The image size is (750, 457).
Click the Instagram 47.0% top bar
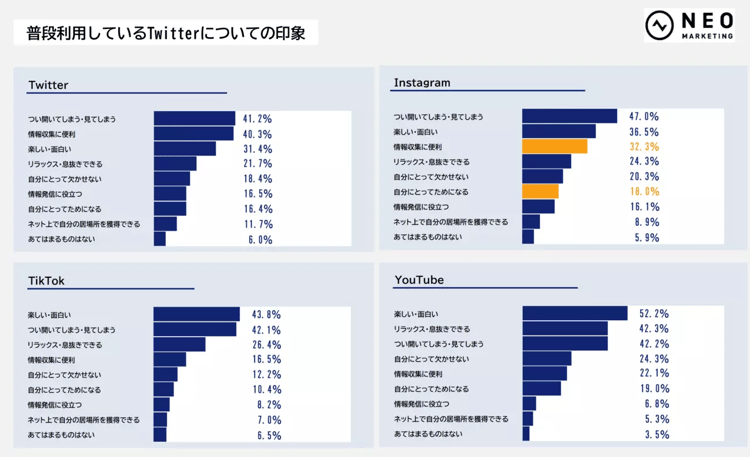pyautogui.click(x=570, y=116)
